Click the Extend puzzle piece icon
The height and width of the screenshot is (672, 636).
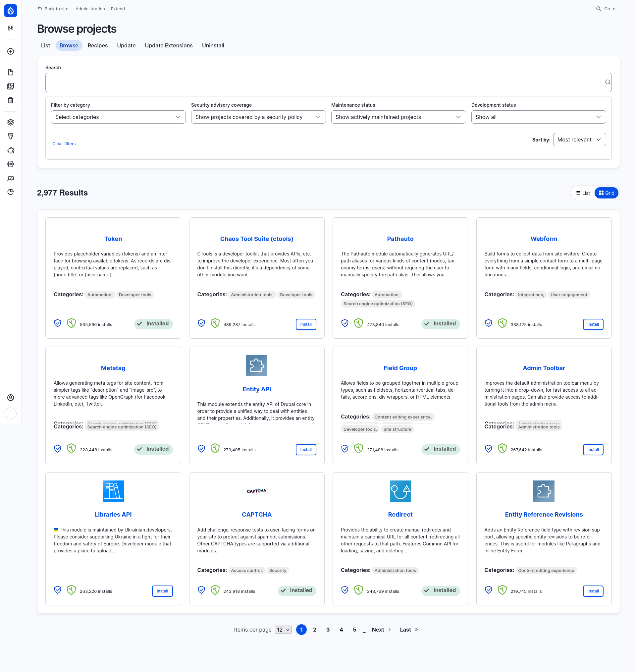pyautogui.click(x=11, y=150)
